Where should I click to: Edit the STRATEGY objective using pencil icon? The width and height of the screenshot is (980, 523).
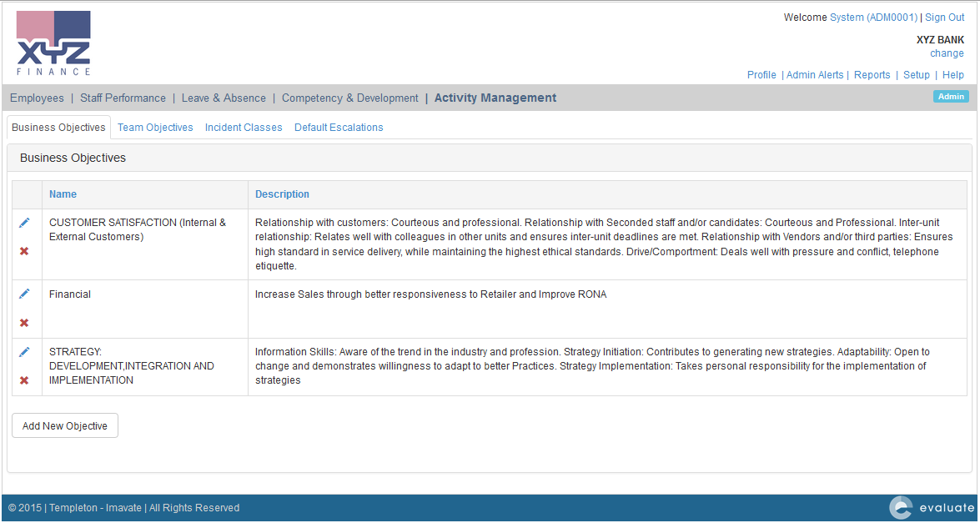(24, 352)
